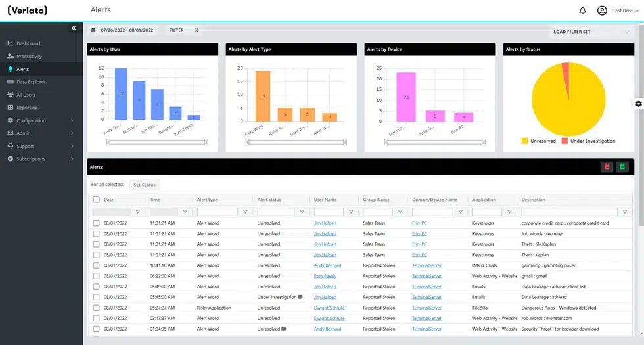Open the Andy Bernard user link
Image resolution: width=644 pixels, height=345 pixels.
(x=327, y=265)
